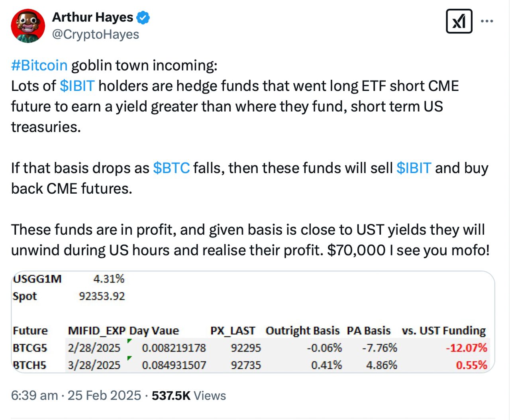Click the second $IBIT cashtag after 'sell'
Screen dimensions: 510x420
pos(414,168)
